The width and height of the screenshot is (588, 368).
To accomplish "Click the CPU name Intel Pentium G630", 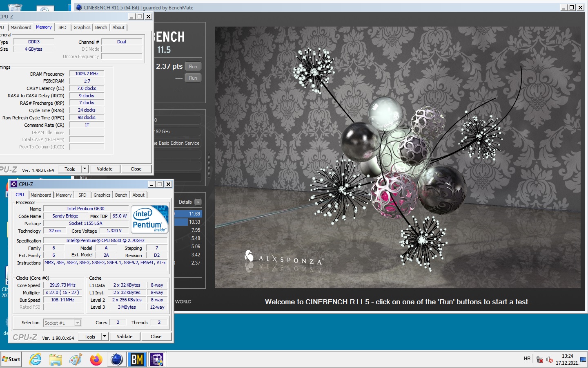I will pyautogui.click(x=86, y=209).
